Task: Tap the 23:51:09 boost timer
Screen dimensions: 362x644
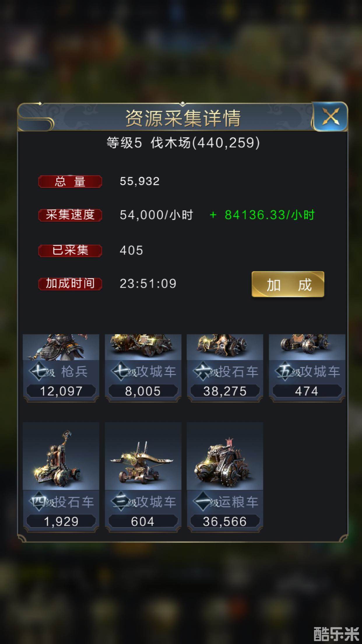Action: [148, 284]
